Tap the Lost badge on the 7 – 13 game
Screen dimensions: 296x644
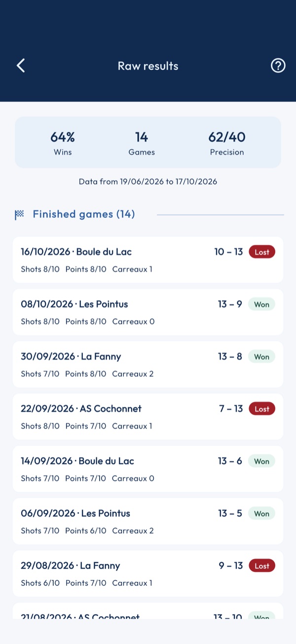coord(262,409)
